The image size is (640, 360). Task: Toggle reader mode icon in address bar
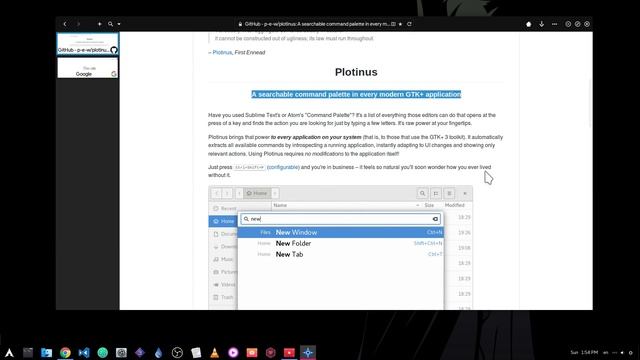pyautogui.click(x=393, y=24)
